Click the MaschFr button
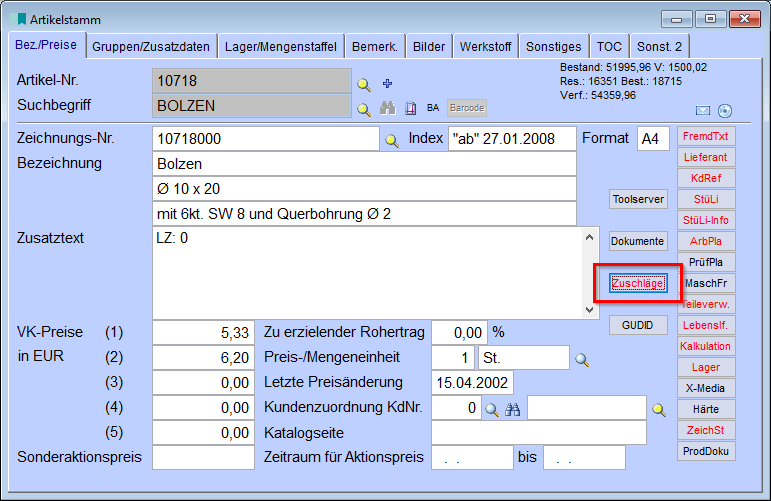Image resolution: width=771 pixels, height=501 pixels. point(706,283)
